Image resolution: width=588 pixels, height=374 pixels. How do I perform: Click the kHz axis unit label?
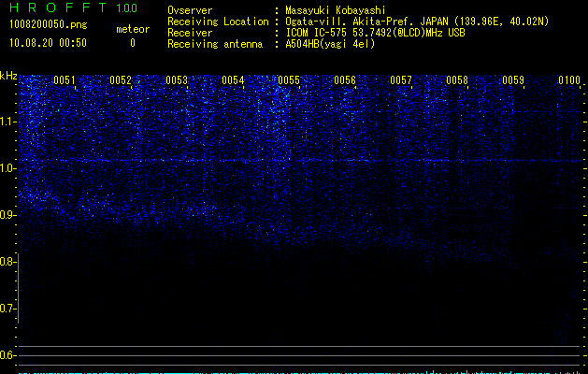click(8, 76)
